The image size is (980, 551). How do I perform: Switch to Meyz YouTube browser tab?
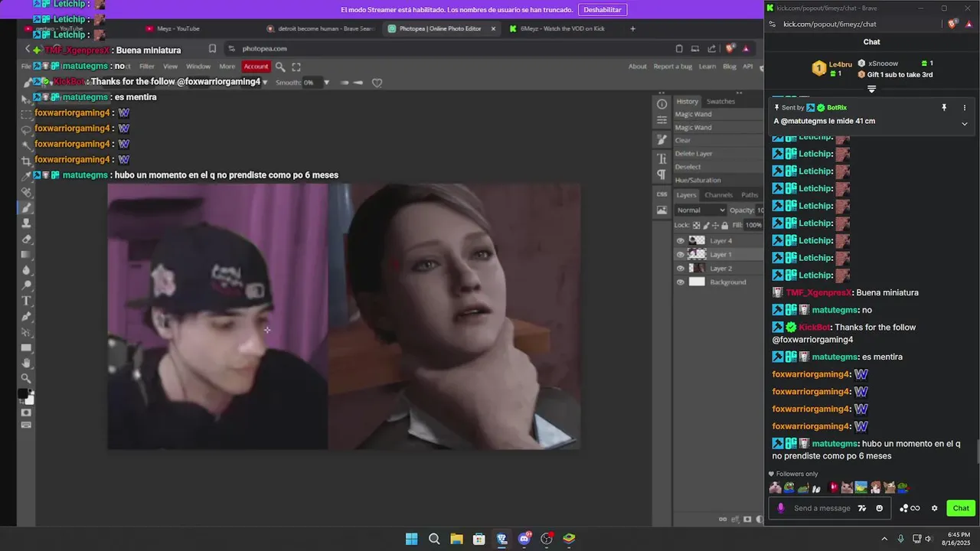tap(178, 28)
